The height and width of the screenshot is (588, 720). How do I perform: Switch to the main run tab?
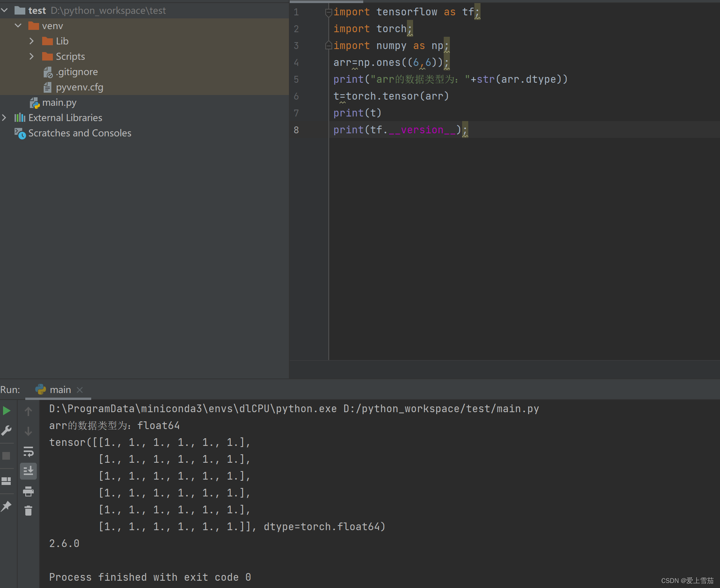[60, 390]
